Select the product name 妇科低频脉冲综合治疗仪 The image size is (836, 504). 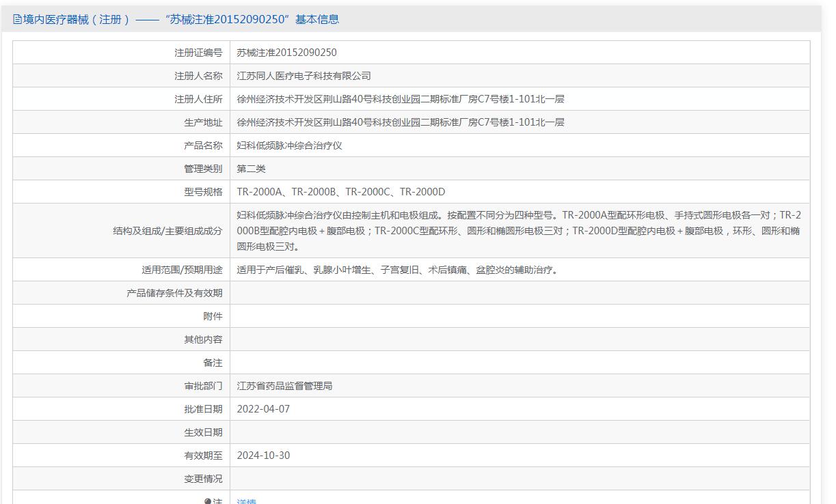pos(290,145)
